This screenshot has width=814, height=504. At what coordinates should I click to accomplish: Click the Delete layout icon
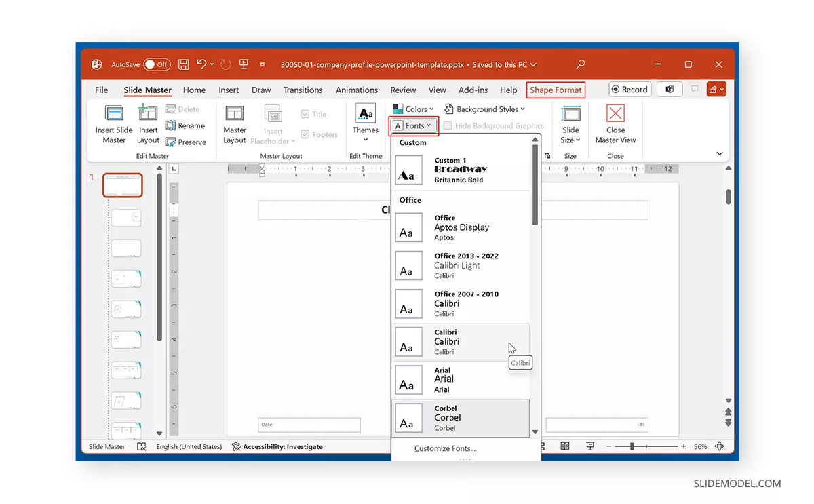(170, 109)
